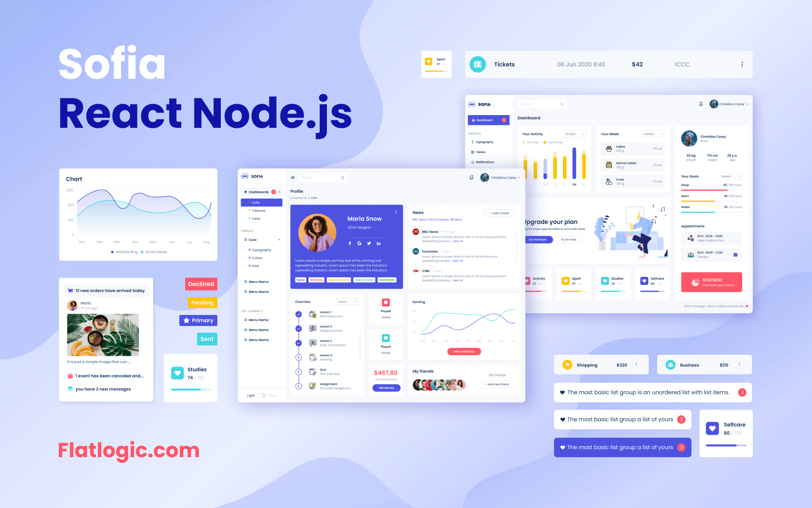The height and width of the screenshot is (508, 812).
Task: Click the View Analytics button icon
Action: point(464,351)
